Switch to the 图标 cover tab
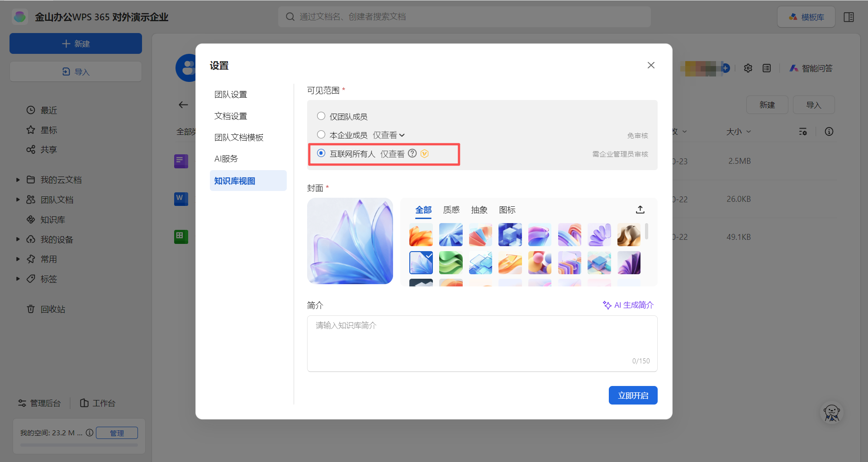Screen dimensions: 868x462 click(x=507, y=210)
